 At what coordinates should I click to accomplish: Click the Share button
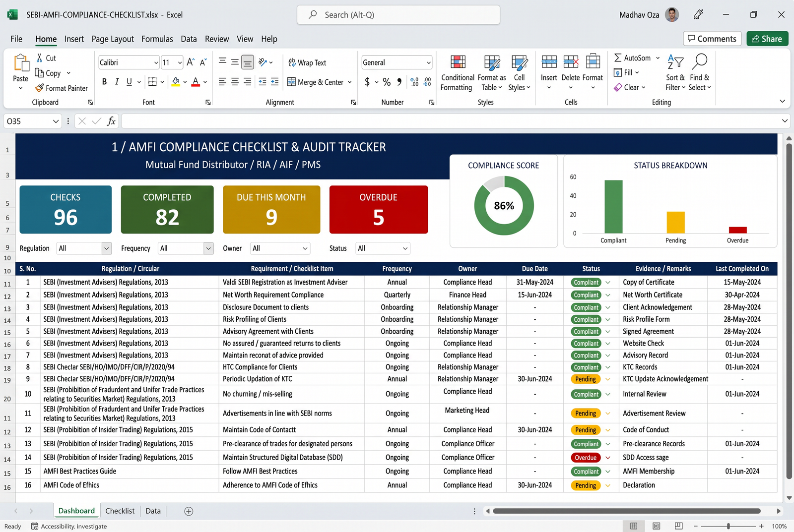point(767,39)
